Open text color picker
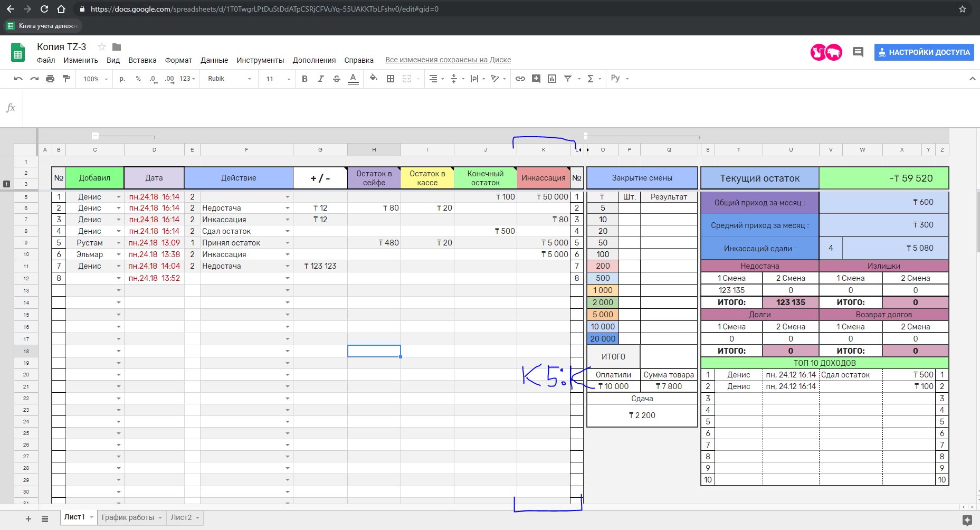980x530 pixels. pyautogui.click(x=354, y=79)
